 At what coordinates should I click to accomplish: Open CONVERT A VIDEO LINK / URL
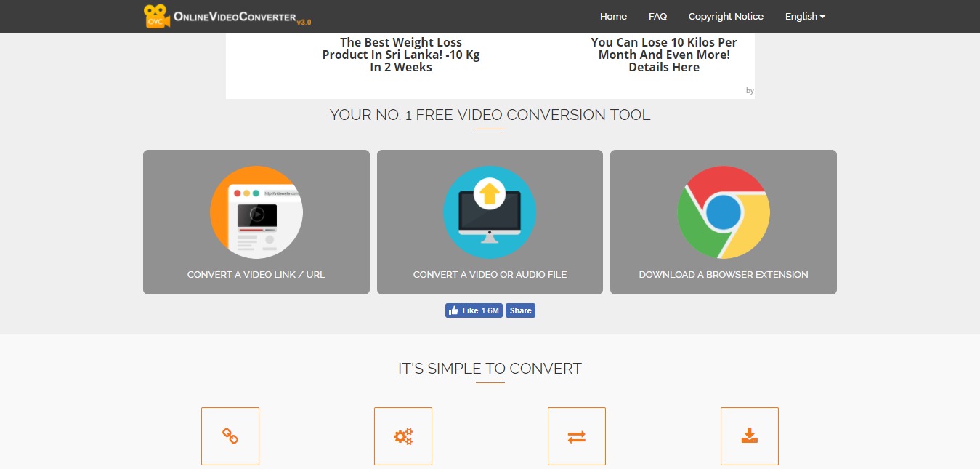(x=256, y=274)
